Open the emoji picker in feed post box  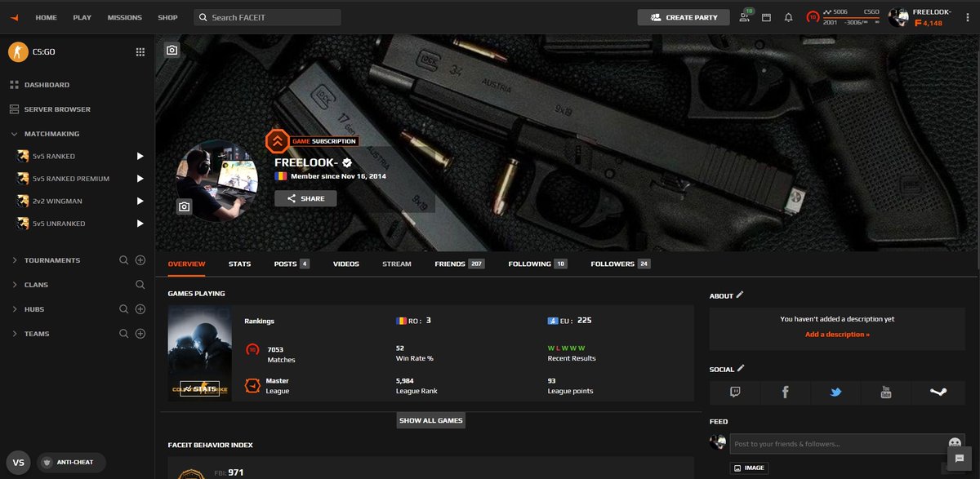coord(955,444)
